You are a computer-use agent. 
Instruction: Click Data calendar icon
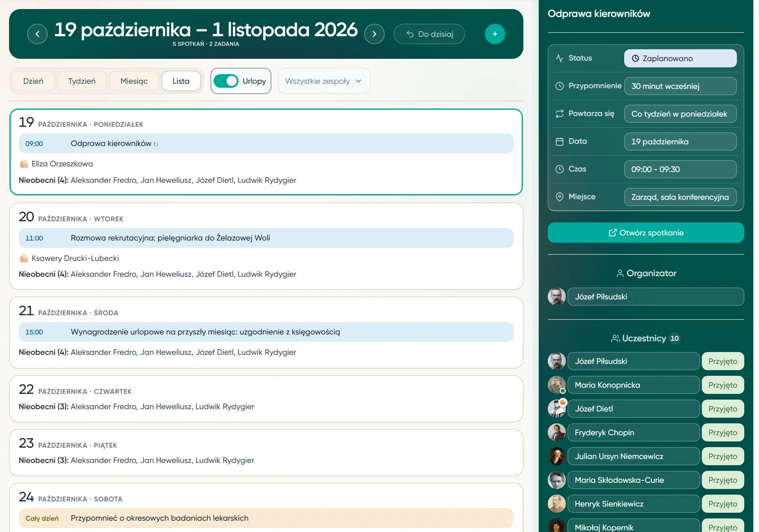point(560,141)
